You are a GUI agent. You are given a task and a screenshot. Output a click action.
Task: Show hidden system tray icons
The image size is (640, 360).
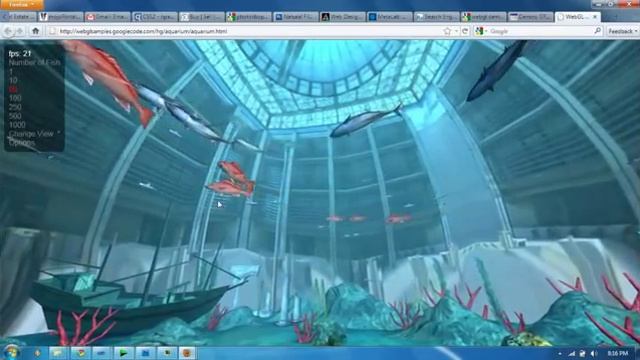pyautogui.click(x=560, y=353)
